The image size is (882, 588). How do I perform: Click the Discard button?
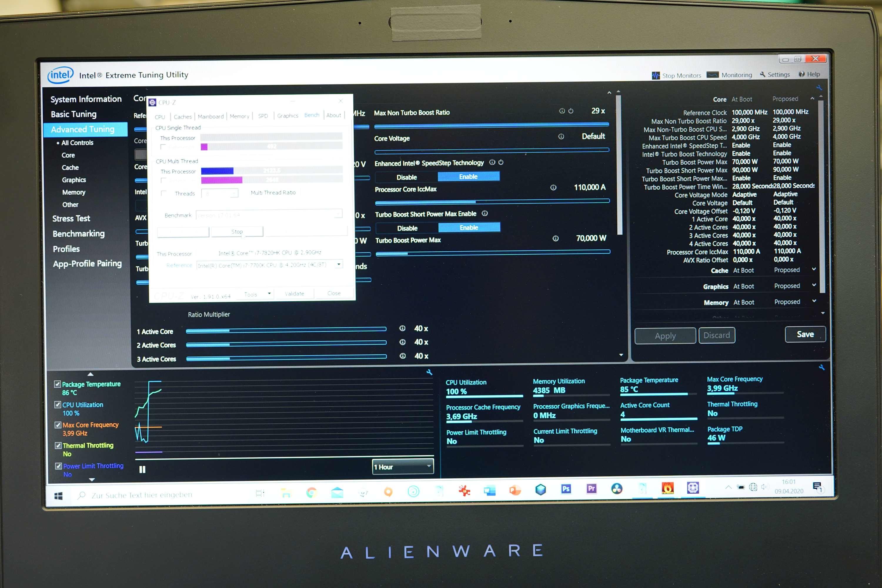[x=717, y=335]
